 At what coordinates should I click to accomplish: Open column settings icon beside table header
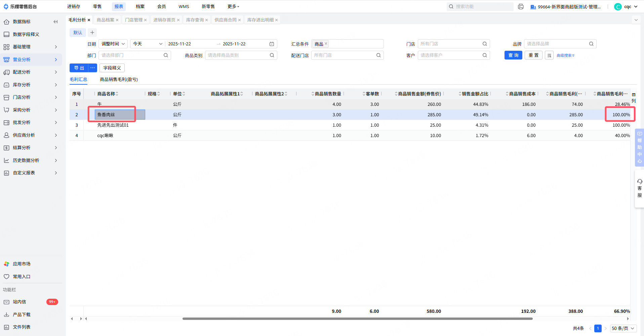click(634, 95)
